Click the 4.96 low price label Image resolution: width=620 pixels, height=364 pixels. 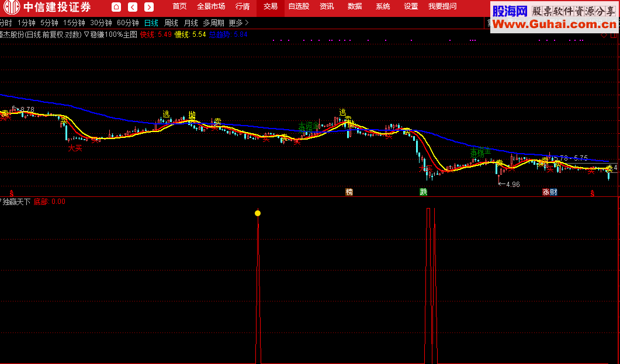point(513,184)
